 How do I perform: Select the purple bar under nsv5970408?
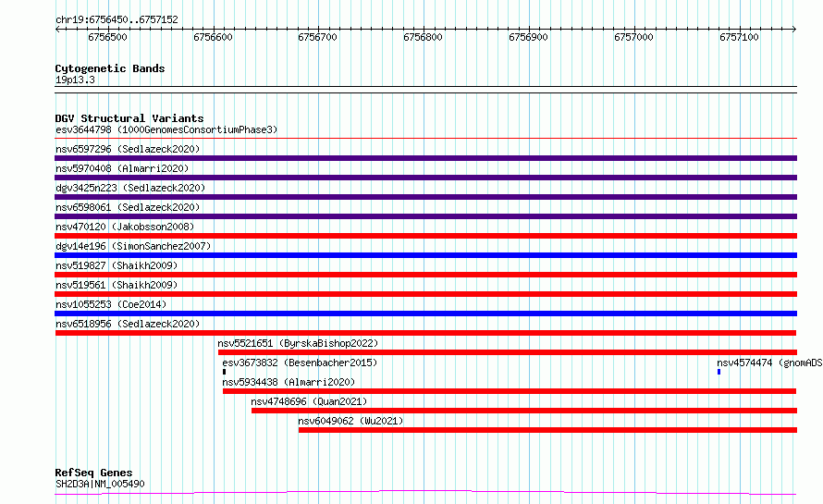pyautogui.click(x=425, y=178)
